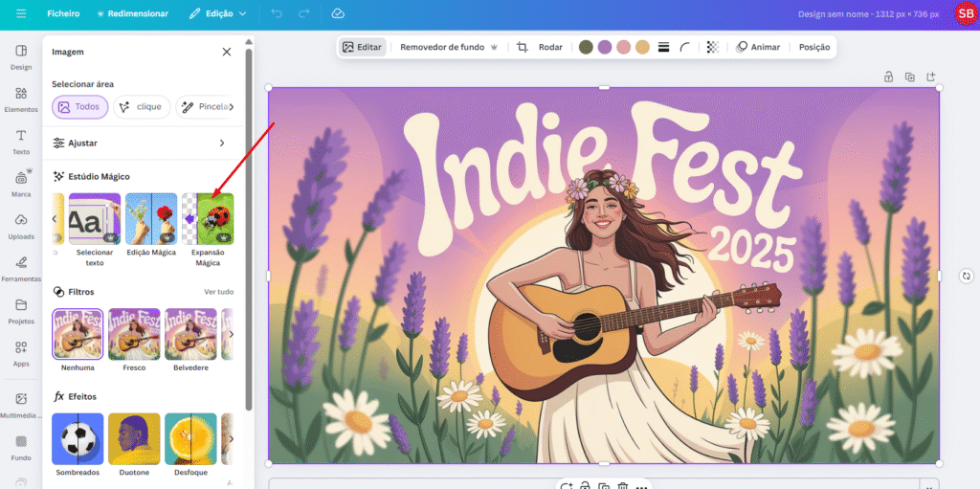Open the transparency checkerboard icon

click(713, 47)
